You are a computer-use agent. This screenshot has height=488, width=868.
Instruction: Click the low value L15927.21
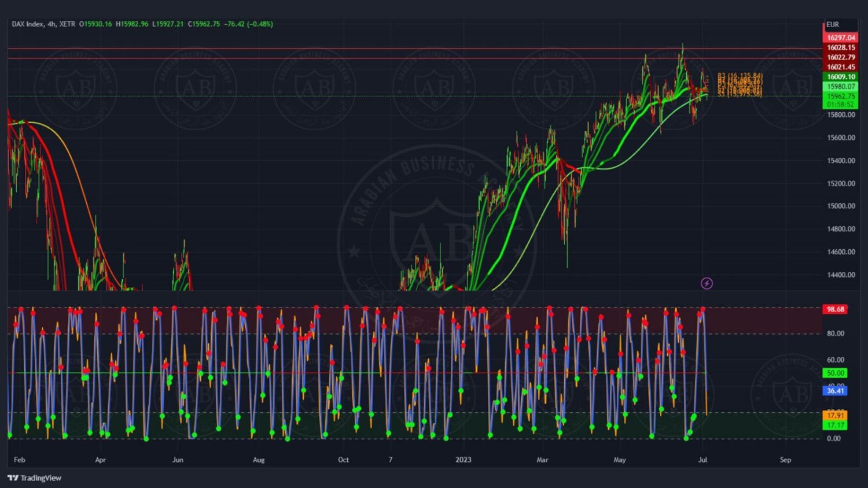(x=168, y=24)
